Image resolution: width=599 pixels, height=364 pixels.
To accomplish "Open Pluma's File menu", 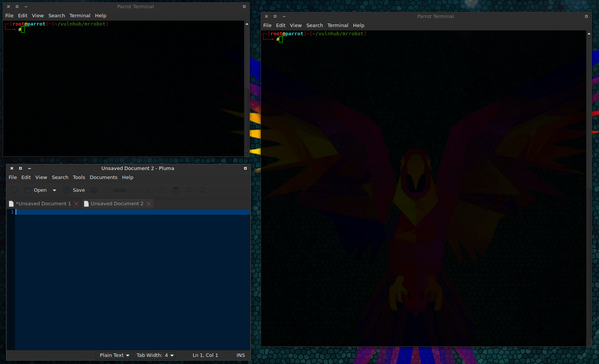I will [13, 177].
